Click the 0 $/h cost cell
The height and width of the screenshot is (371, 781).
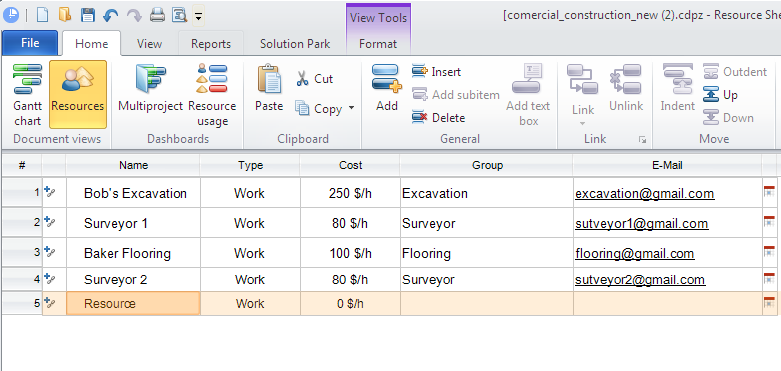click(350, 303)
